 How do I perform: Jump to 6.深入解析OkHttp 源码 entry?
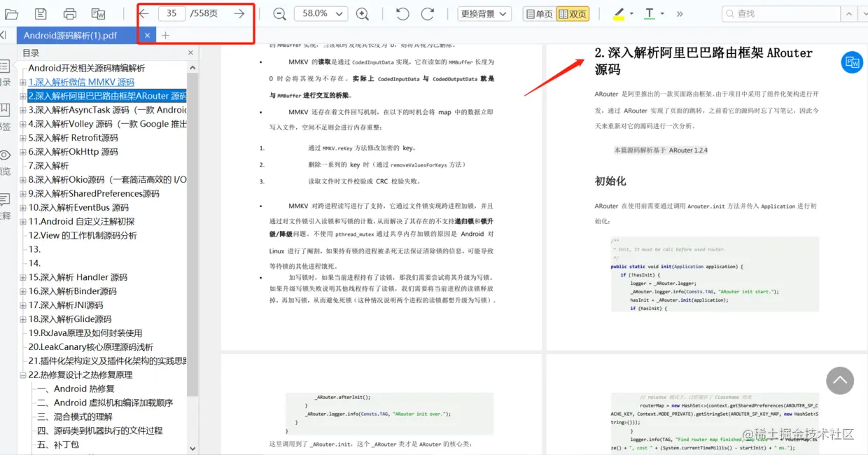(x=73, y=152)
